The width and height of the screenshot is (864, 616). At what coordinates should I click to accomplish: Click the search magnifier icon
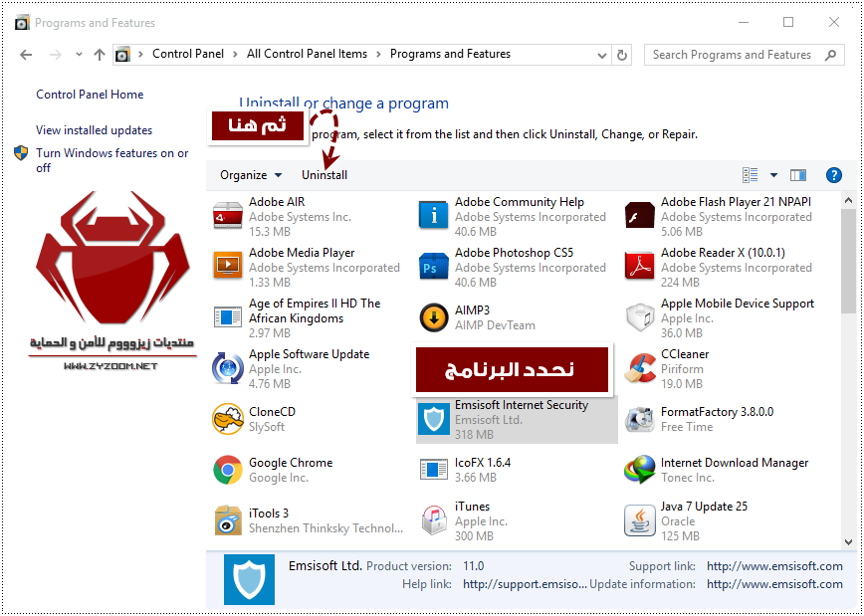pos(830,55)
